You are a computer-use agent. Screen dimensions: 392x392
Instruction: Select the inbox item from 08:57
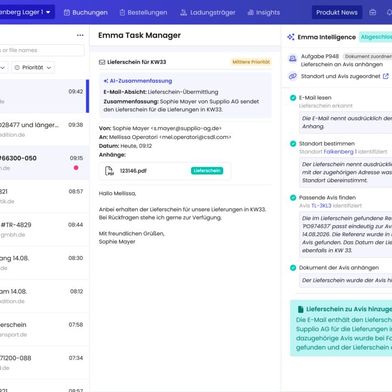click(x=43, y=196)
